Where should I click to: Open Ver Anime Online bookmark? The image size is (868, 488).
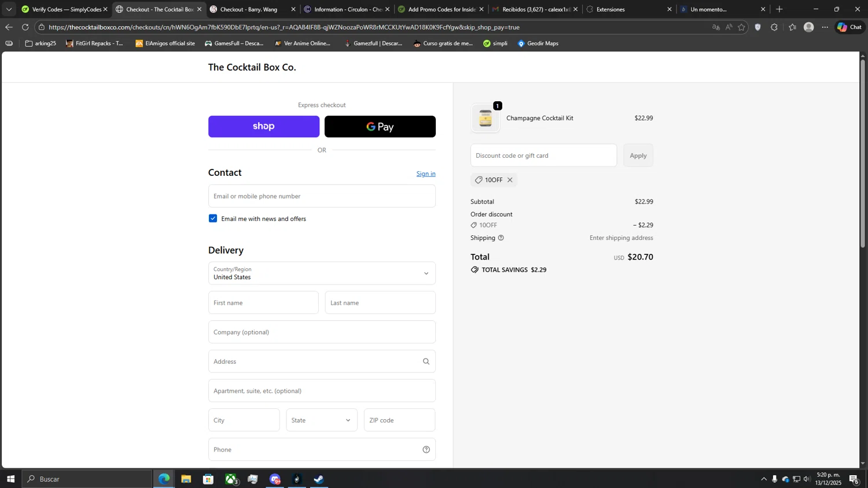302,43
